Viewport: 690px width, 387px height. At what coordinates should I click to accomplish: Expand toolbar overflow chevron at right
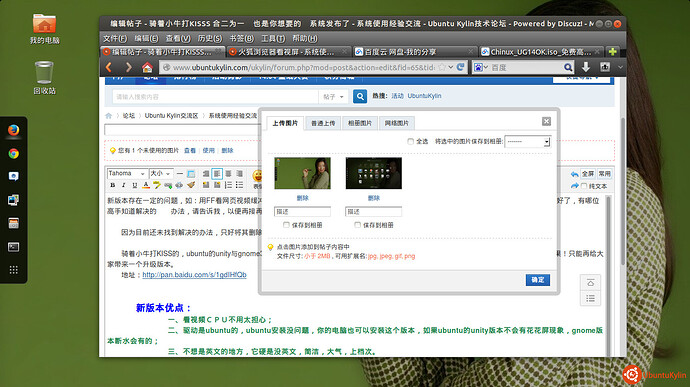[x=620, y=67]
